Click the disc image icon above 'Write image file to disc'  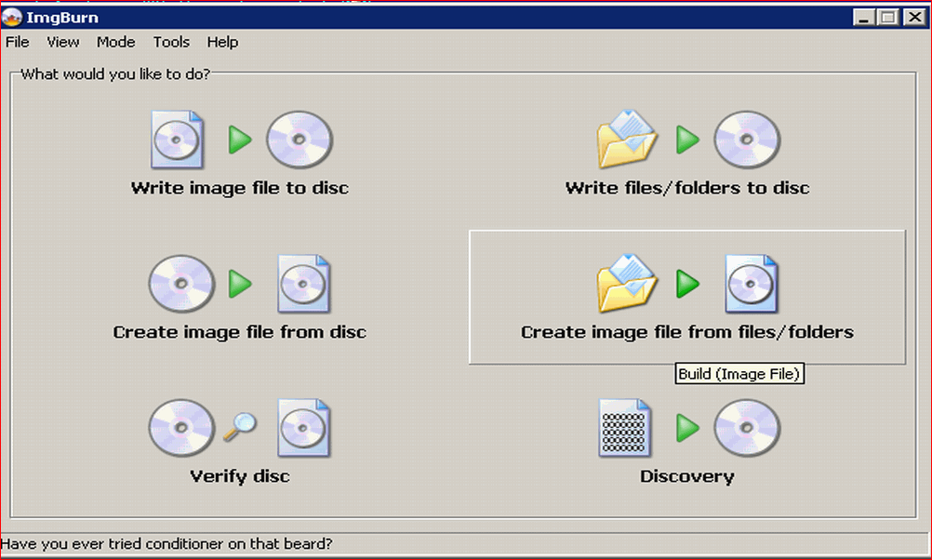coord(177,140)
